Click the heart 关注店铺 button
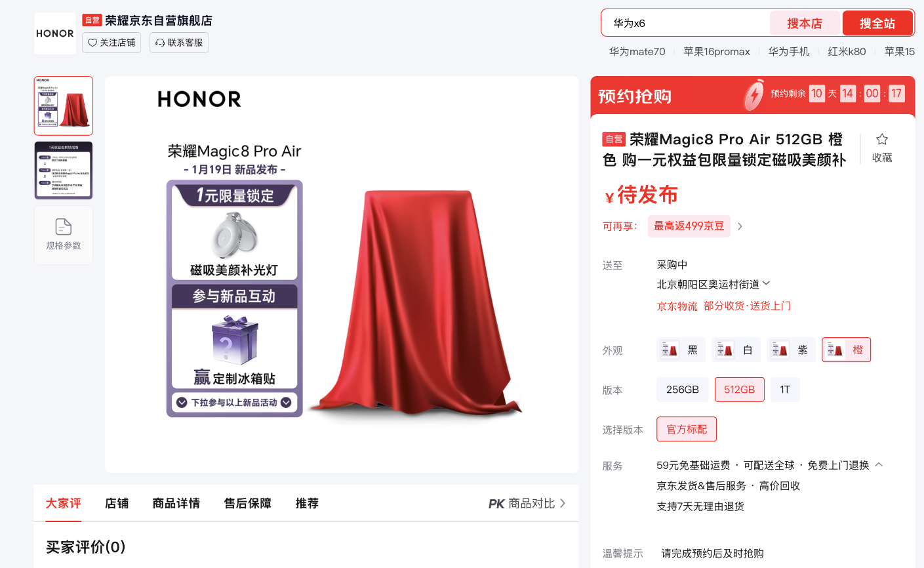Screen dimensions: 924x568 point(111,43)
